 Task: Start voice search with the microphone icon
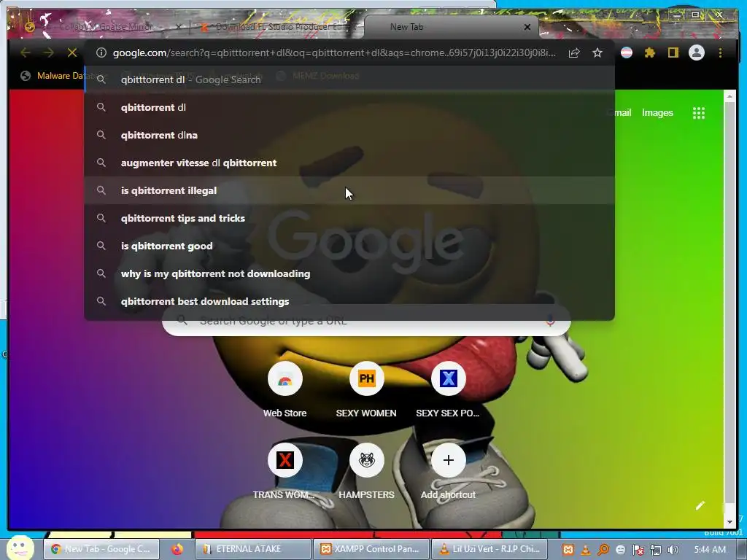click(x=550, y=321)
